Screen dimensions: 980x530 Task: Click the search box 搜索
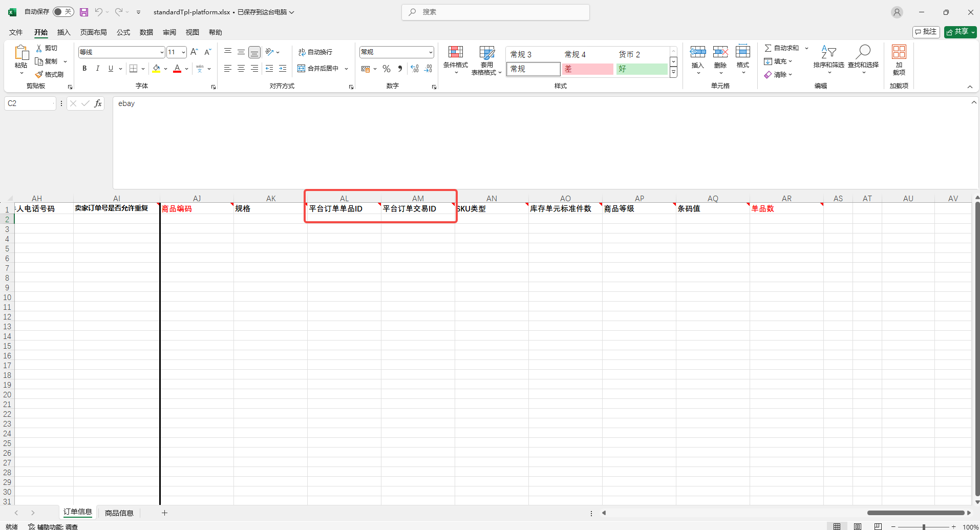(x=496, y=12)
